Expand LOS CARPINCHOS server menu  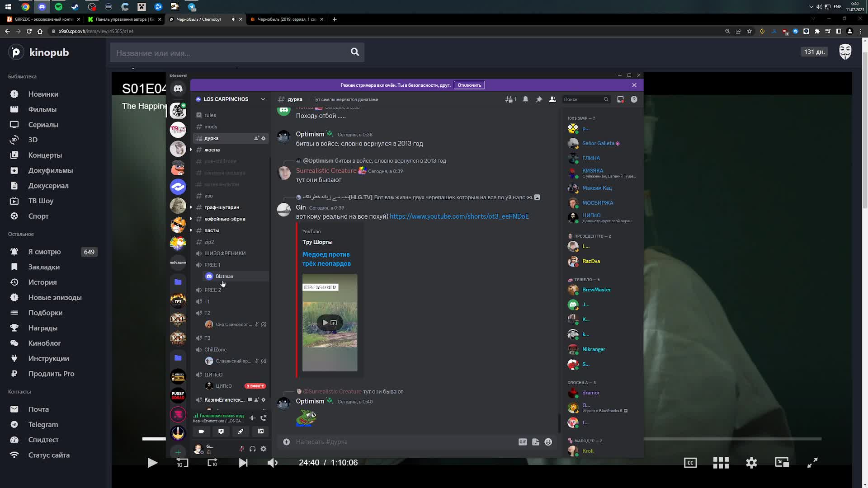pyautogui.click(x=263, y=99)
